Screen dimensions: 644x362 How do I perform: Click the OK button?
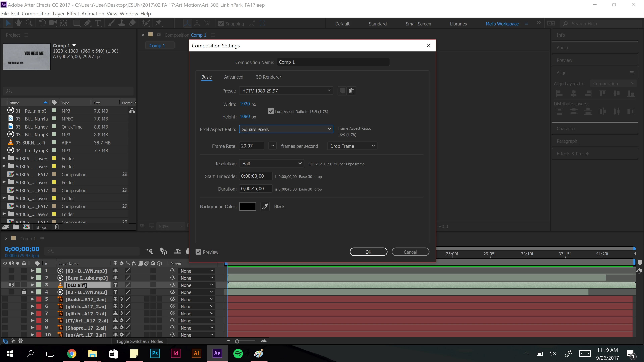pyautogui.click(x=368, y=252)
